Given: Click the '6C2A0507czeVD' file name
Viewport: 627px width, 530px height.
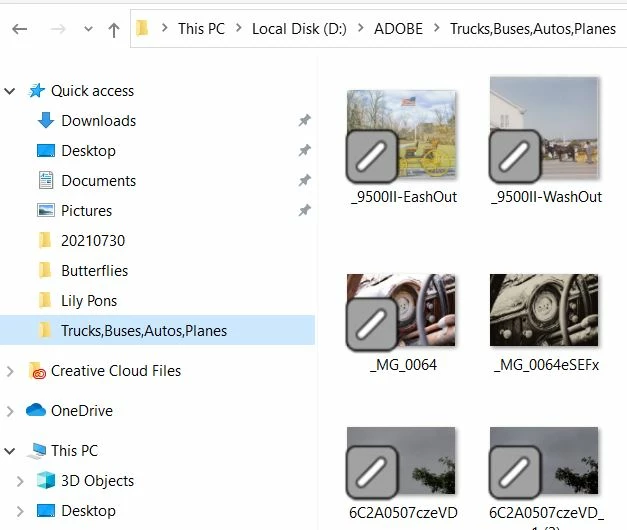Looking at the screenshot, I should point(403,513).
